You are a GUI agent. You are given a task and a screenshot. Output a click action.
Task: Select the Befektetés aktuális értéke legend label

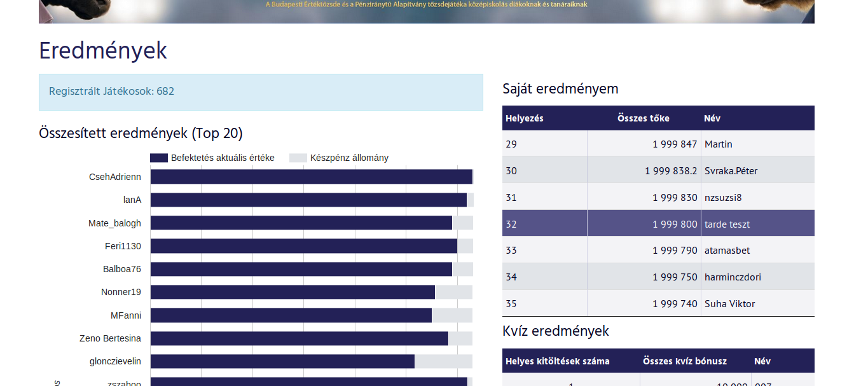(x=223, y=158)
